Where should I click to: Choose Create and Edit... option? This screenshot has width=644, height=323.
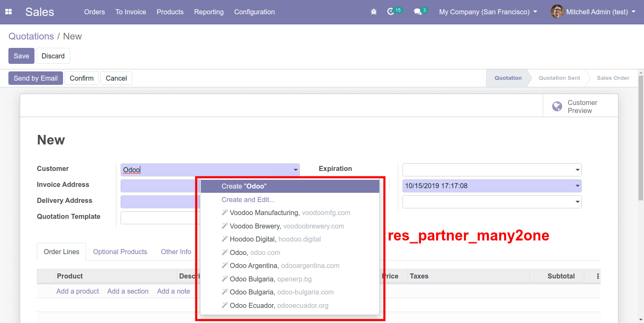tap(290, 200)
